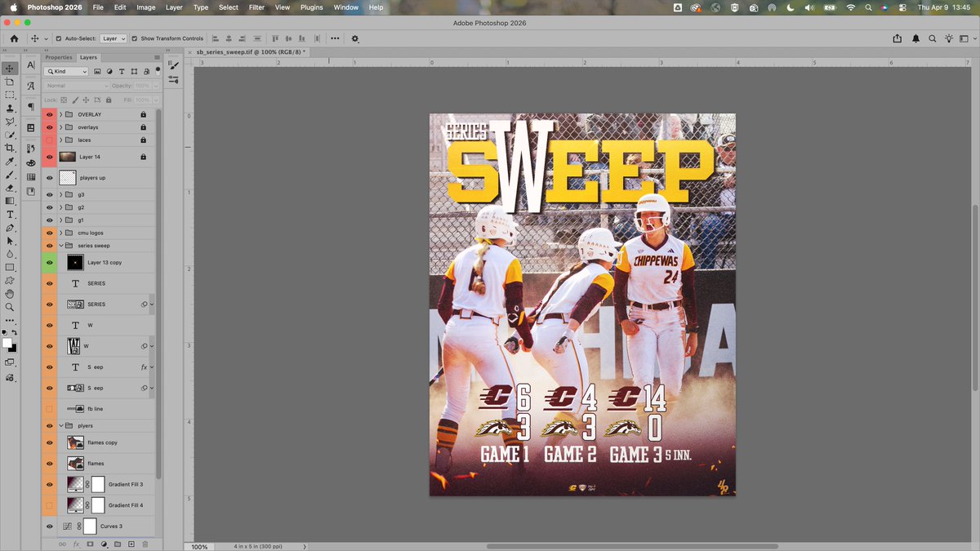Delete layer using trash icon

click(145, 544)
